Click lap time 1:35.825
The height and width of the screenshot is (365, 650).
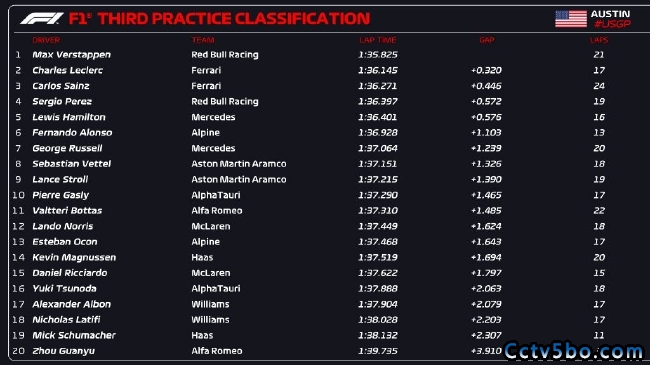[x=378, y=55]
